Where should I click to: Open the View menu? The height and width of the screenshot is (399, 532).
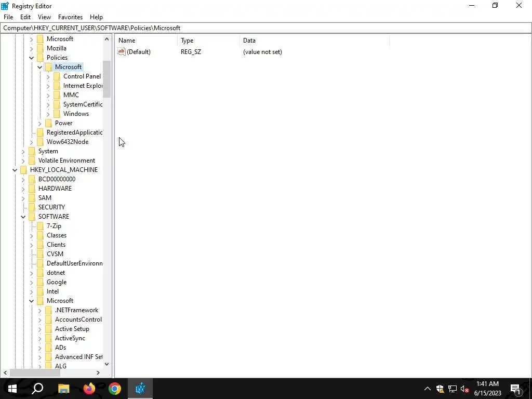(x=44, y=17)
